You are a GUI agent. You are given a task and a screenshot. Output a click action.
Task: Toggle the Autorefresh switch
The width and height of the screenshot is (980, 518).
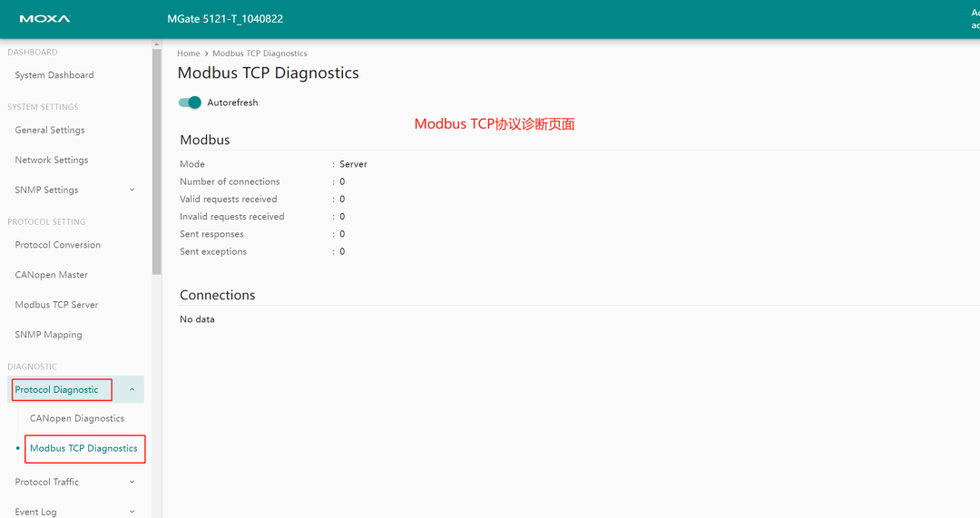(x=190, y=103)
